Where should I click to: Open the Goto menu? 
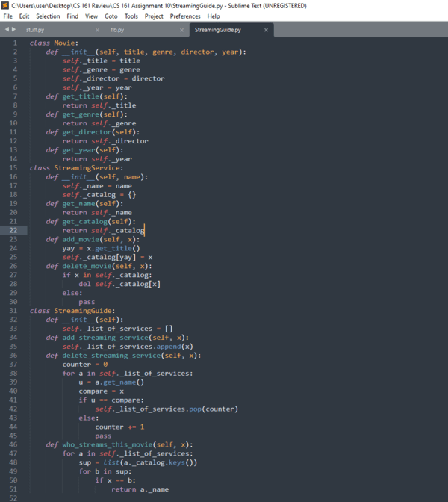[111, 16]
